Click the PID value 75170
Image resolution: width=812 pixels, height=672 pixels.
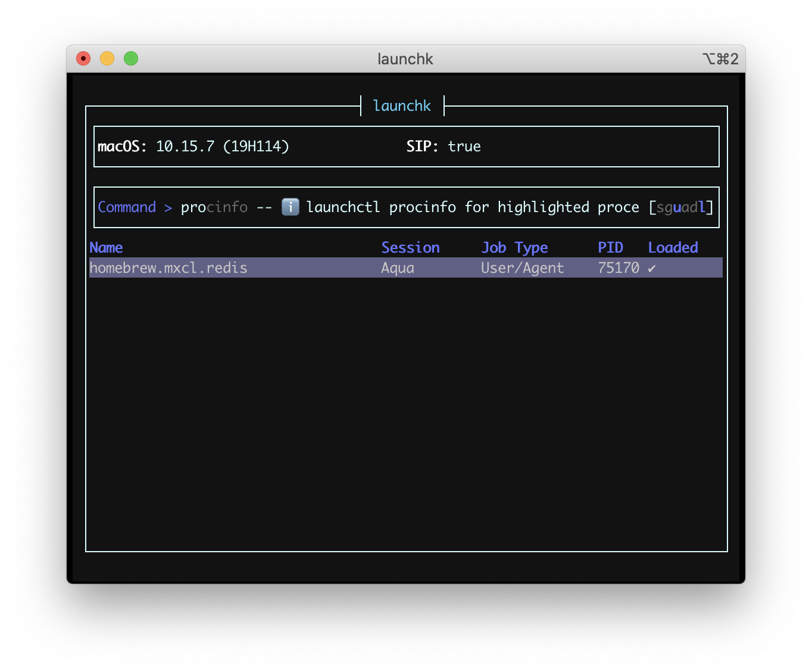pos(619,268)
